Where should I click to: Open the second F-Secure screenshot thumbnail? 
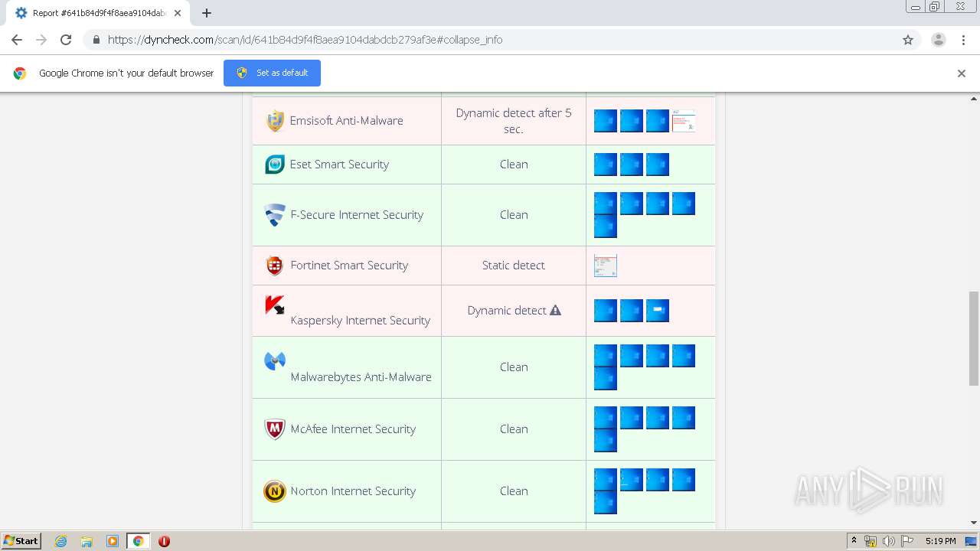tap(632, 204)
